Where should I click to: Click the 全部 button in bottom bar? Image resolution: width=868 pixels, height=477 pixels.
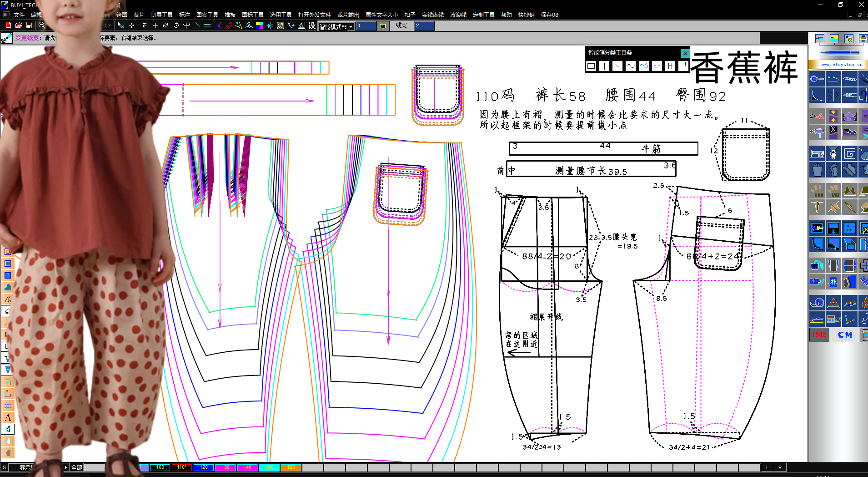(x=76, y=467)
